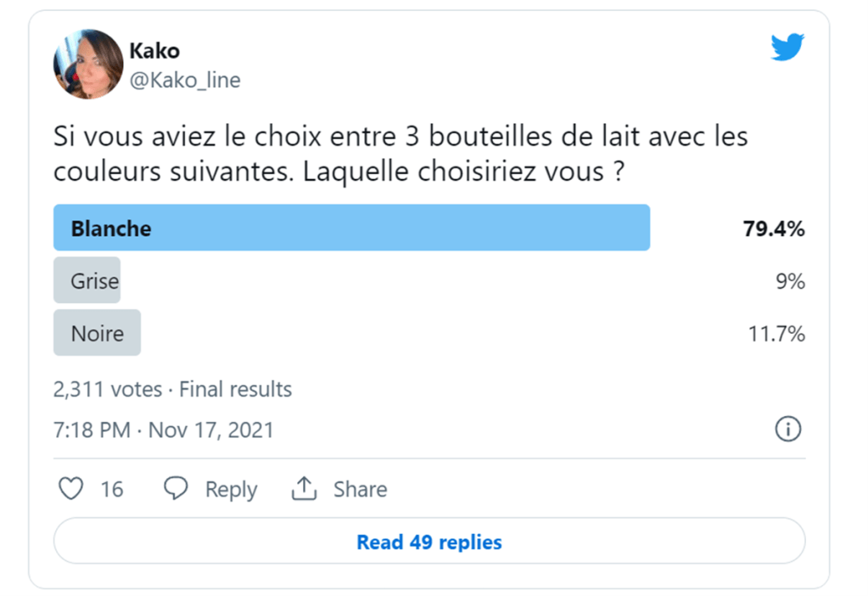The height and width of the screenshot is (596, 868).
Task: Click the tweet question text about milk bottles
Action: [400, 153]
